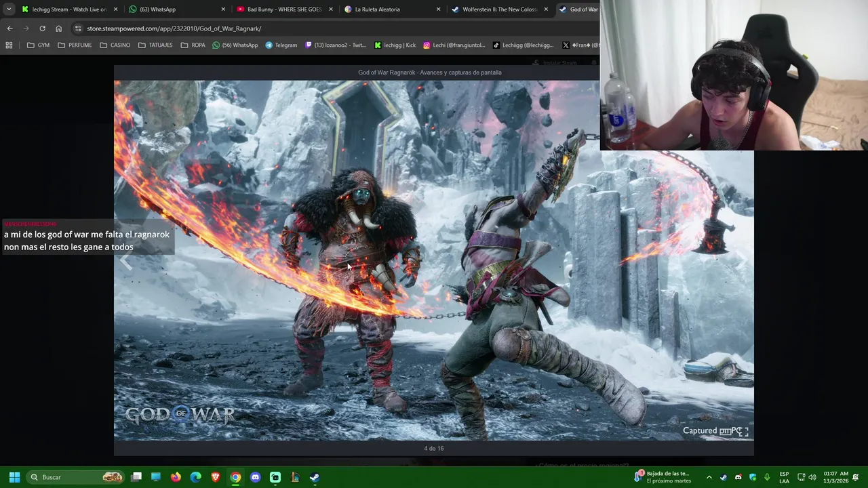This screenshot has width=868, height=488.
Task: Open the Windows Start menu
Action: 14,477
